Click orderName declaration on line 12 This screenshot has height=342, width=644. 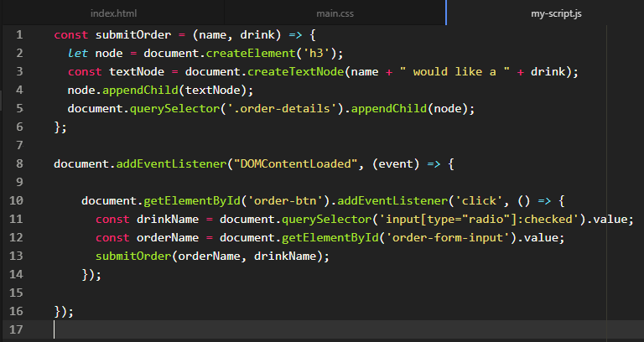click(168, 238)
